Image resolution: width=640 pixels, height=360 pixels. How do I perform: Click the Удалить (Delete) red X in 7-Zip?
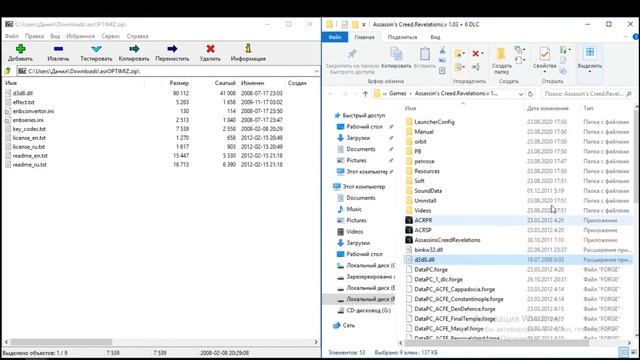coord(210,49)
